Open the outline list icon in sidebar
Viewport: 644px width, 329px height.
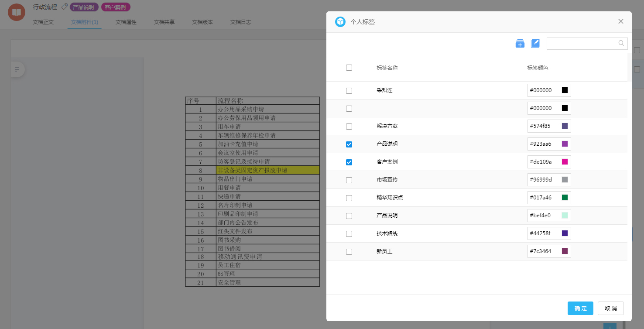pos(17,69)
